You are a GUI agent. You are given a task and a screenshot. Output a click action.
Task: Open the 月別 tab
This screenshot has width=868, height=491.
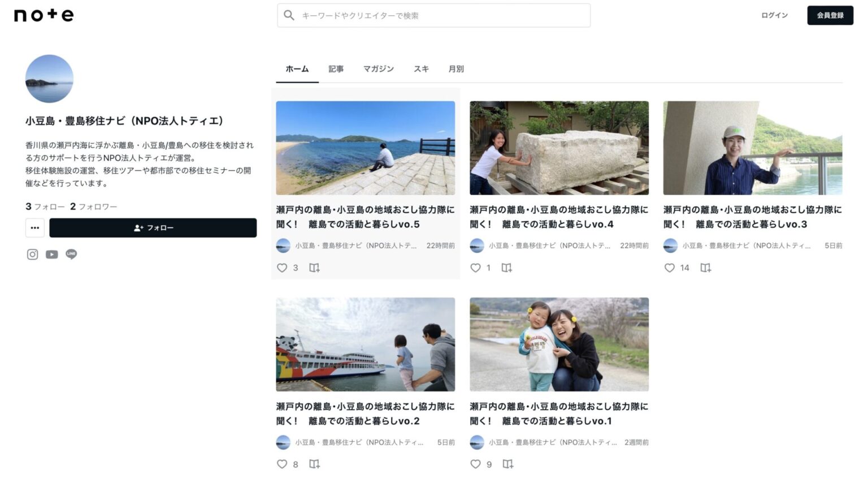click(456, 69)
